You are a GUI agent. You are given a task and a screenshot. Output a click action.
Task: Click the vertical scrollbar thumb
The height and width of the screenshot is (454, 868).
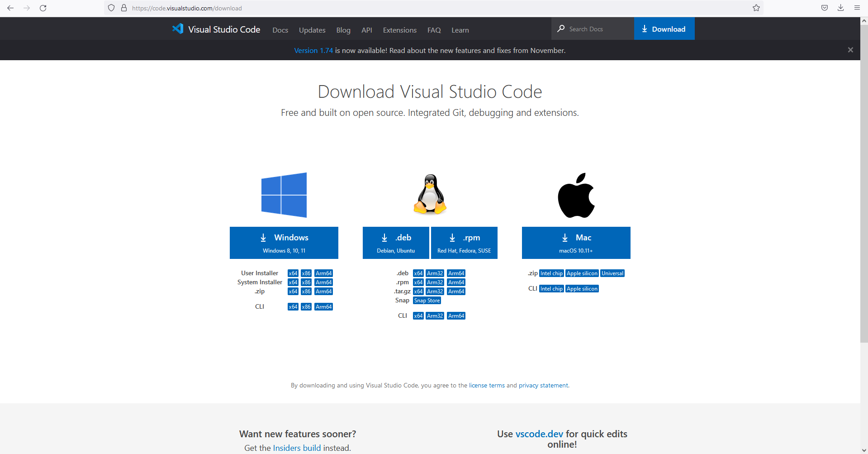point(864,184)
